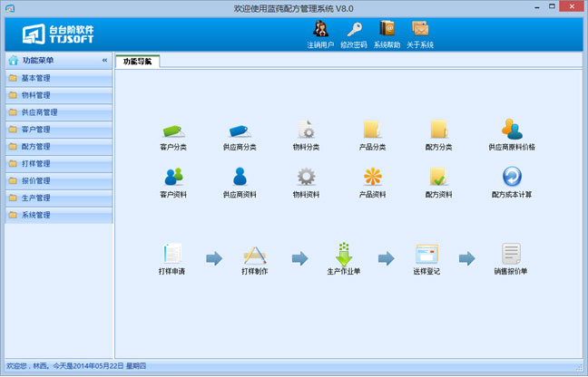Open 系统帮助 from the toolbar
The image size is (588, 377).
click(x=387, y=34)
